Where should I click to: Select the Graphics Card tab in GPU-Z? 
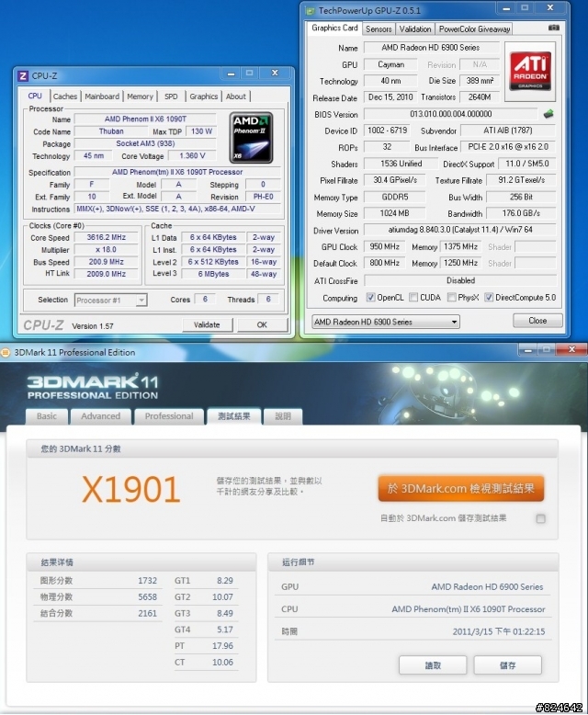334,28
